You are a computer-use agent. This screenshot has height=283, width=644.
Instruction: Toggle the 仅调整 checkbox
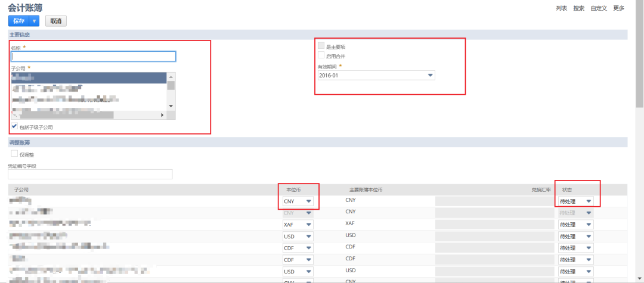pos(14,154)
